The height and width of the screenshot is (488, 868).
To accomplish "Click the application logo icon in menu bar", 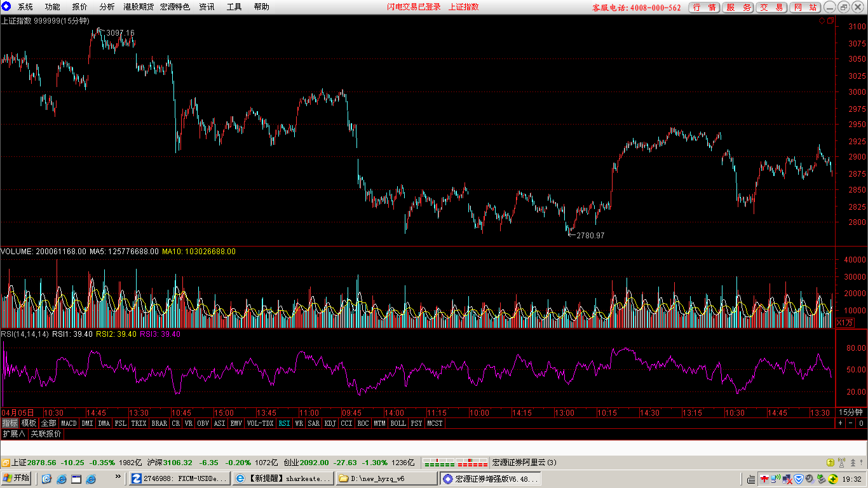I will tap(6, 7).
